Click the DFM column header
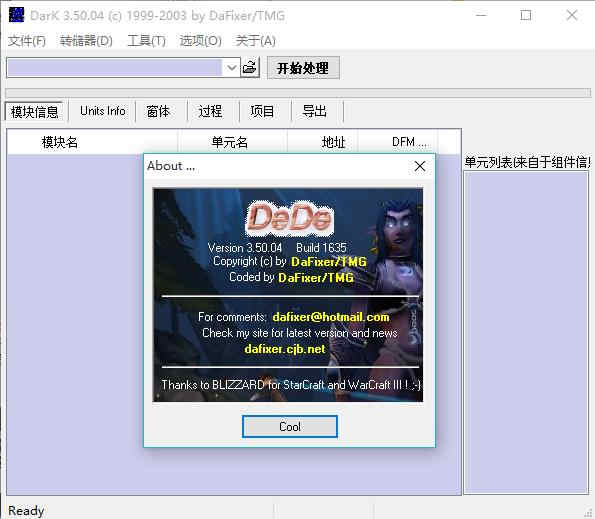This screenshot has height=519, width=595. [398, 142]
